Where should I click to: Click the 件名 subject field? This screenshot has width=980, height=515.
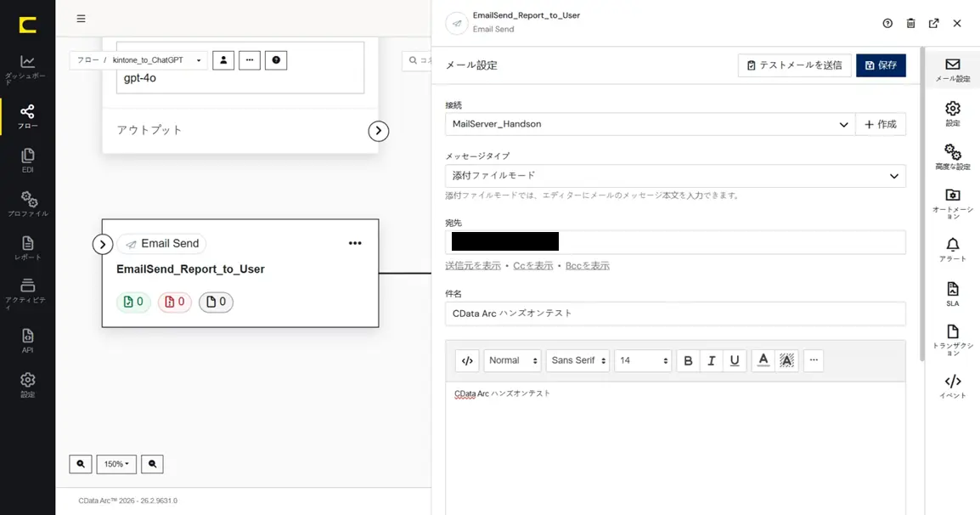[x=675, y=314]
